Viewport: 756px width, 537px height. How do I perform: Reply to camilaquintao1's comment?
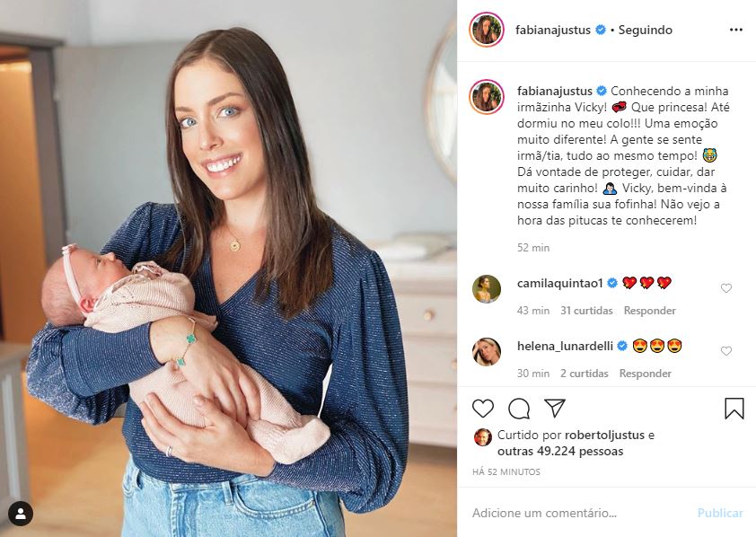click(x=649, y=311)
